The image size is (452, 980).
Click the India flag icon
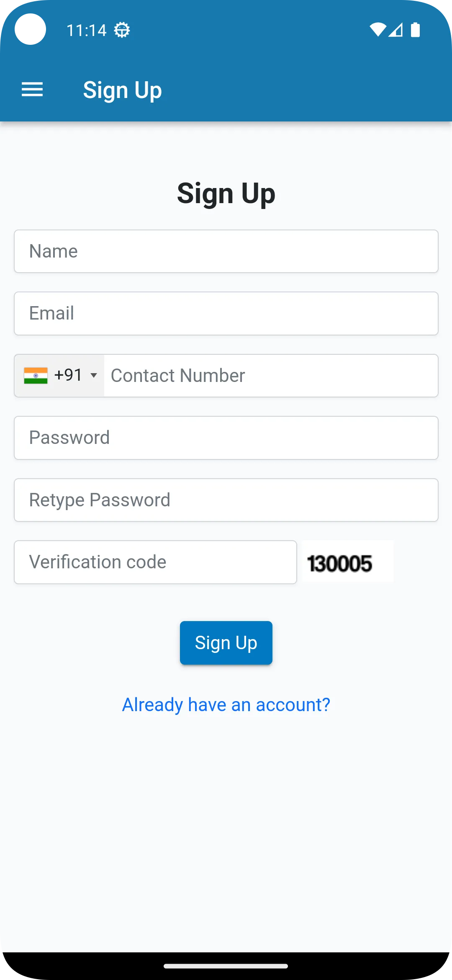point(36,375)
